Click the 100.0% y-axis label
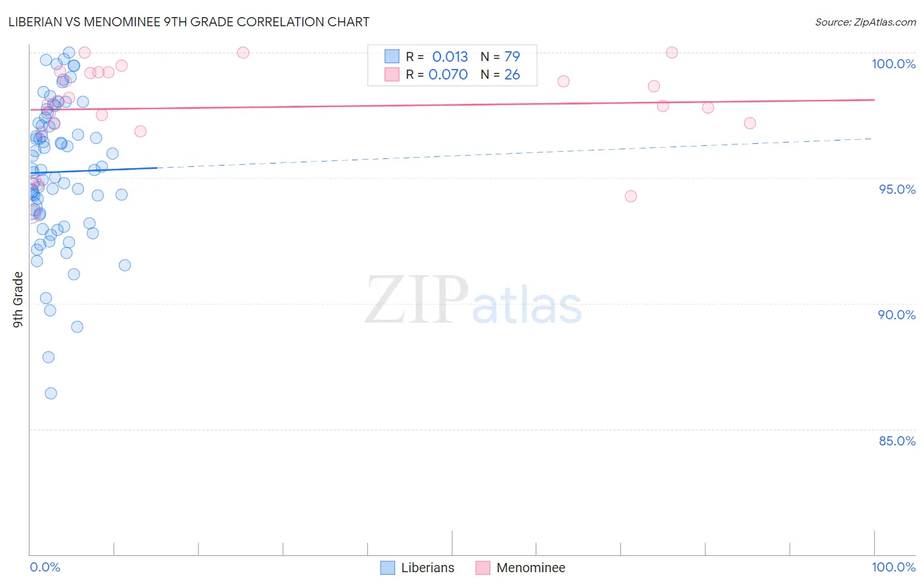 tap(893, 64)
